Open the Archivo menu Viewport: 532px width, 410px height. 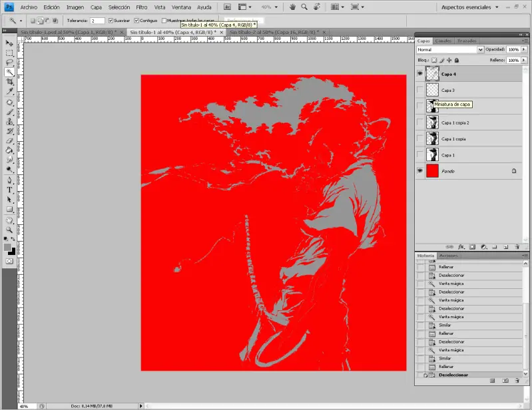[29, 7]
